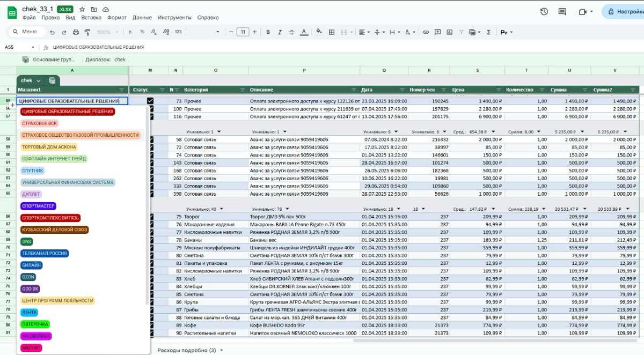
Task: Open cell borders tool
Action: point(331,32)
